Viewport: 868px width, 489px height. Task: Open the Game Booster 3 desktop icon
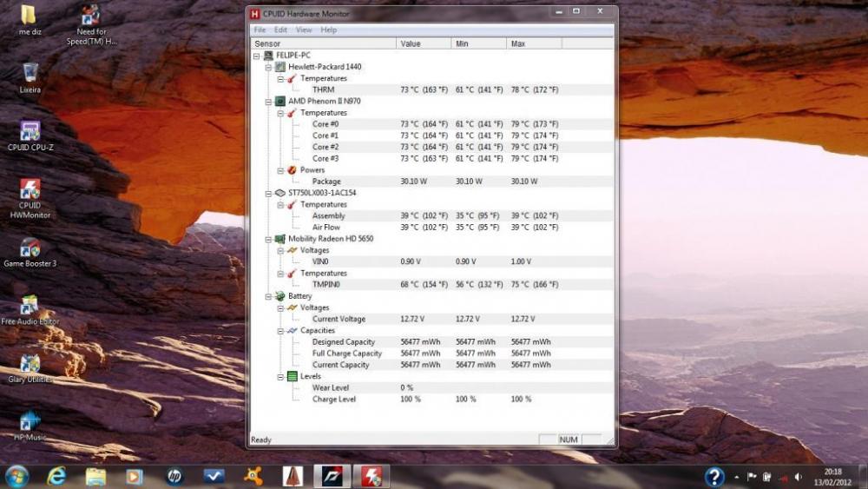click(x=30, y=248)
